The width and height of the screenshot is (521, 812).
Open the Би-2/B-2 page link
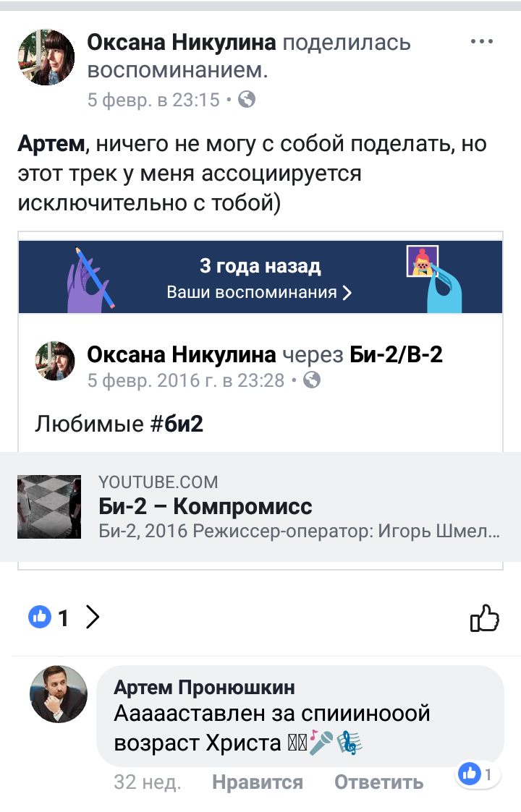click(x=396, y=355)
